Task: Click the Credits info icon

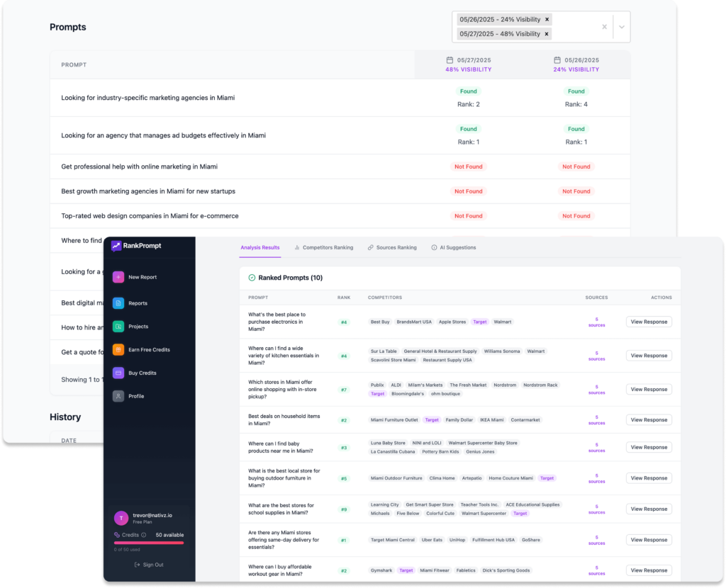Action: coord(143,535)
